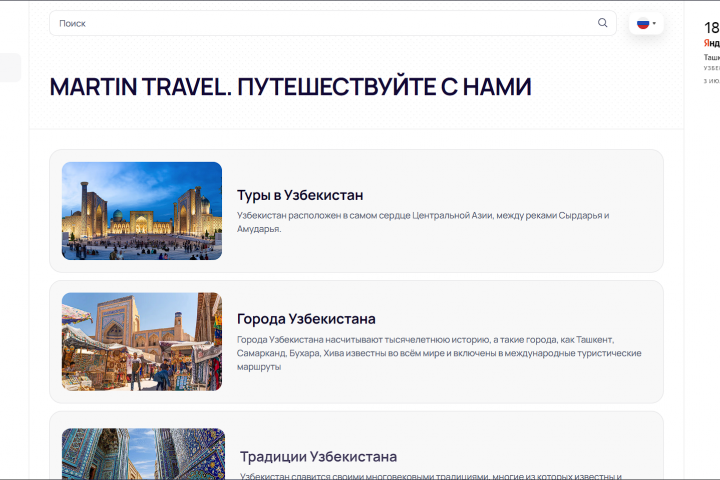The height and width of the screenshot is (480, 720).
Task: Open the Туры в Узбекистан heading link
Action: [300, 195]
